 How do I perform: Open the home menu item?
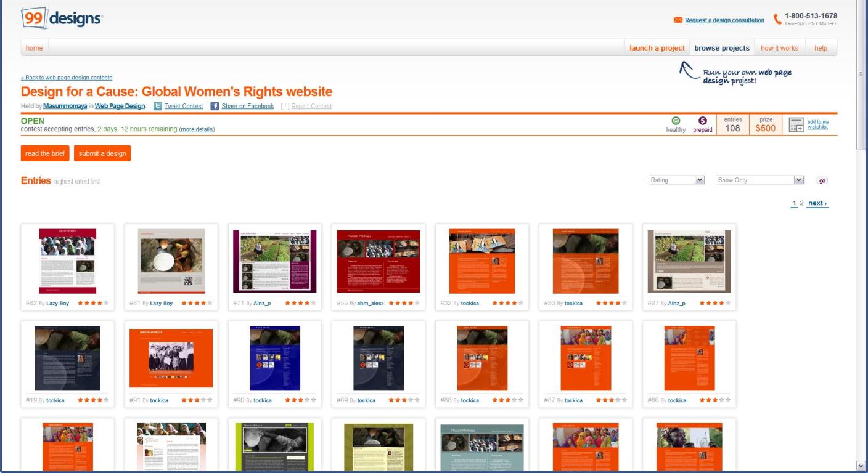point(35,48)
